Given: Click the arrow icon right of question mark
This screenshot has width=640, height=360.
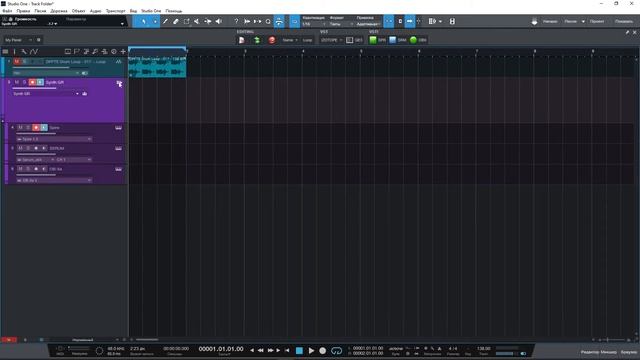Looking at the screenshot, I should (247, 21).
